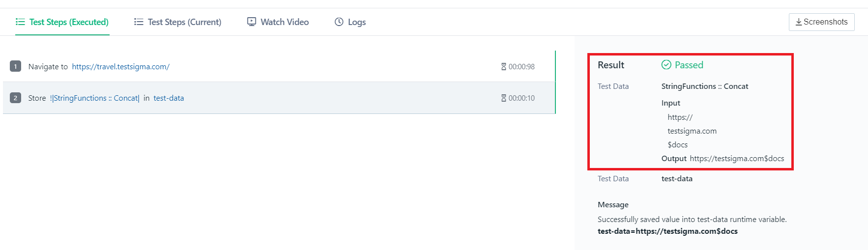Switch to the Logs tab
The image size is (868, 250).
tap(350, 22)
